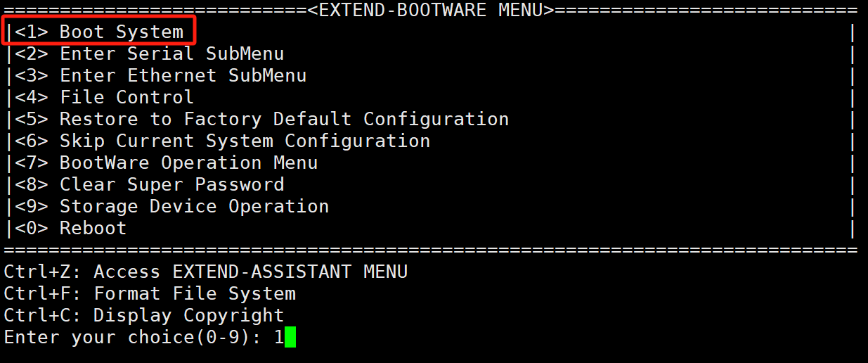Click the "Access EXTEND-ASSISTANT MENU" text
This screenshot has height=363, width=868.
(x=251, y=272)
